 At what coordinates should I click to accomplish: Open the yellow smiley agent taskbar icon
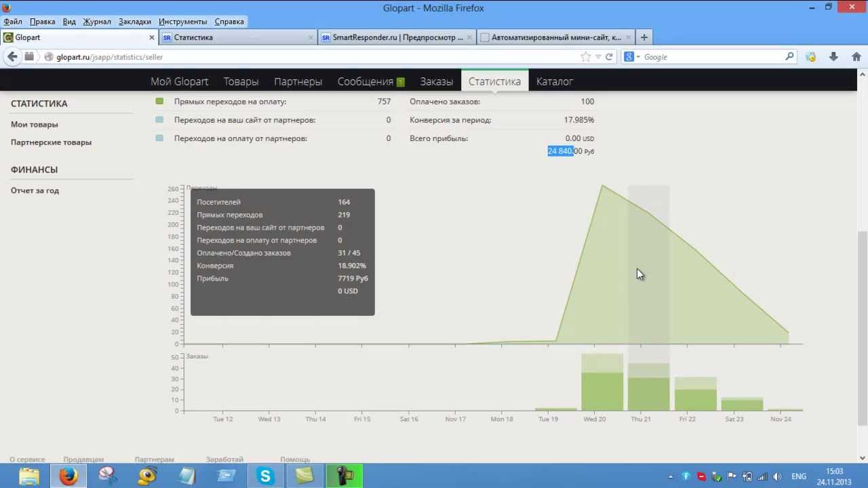click(x=147, y=476)
